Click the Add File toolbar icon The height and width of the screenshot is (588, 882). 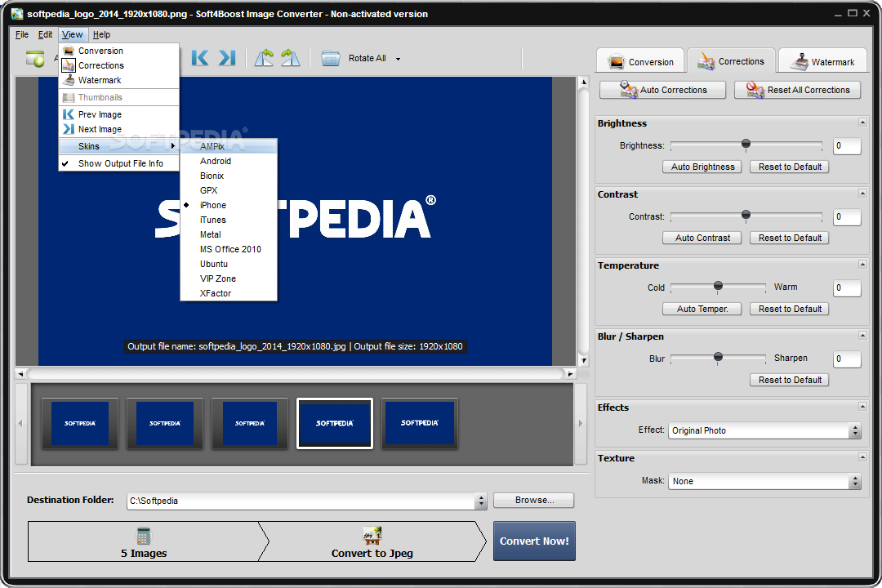tap(35, 59)
